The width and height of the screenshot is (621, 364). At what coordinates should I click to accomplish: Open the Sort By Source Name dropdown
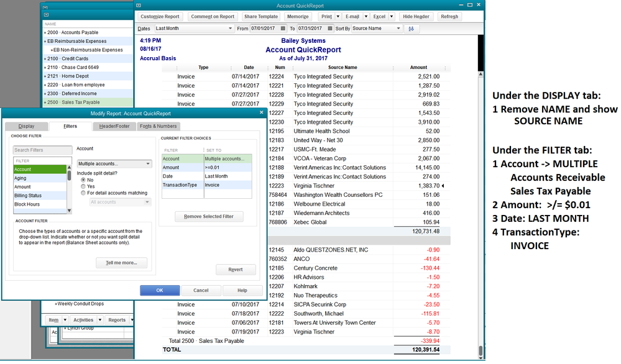coord(376,29)
